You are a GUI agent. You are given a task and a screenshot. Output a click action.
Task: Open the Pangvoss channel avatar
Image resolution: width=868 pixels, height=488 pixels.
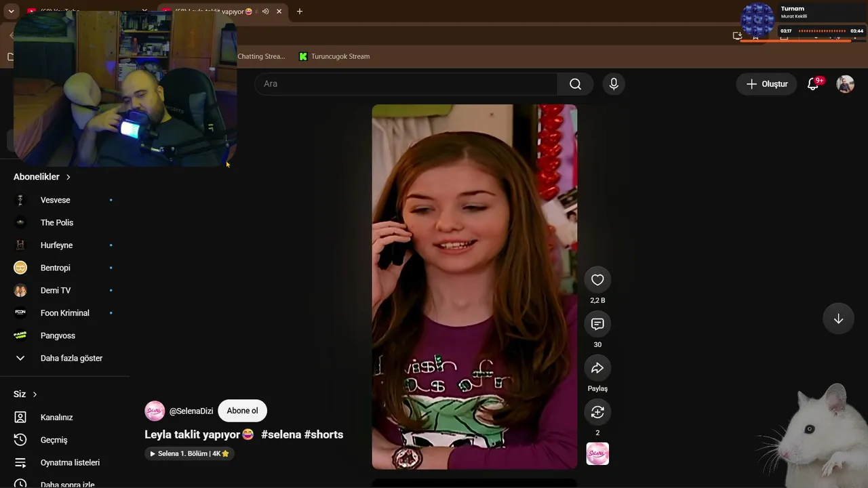[x=20, y=335]
